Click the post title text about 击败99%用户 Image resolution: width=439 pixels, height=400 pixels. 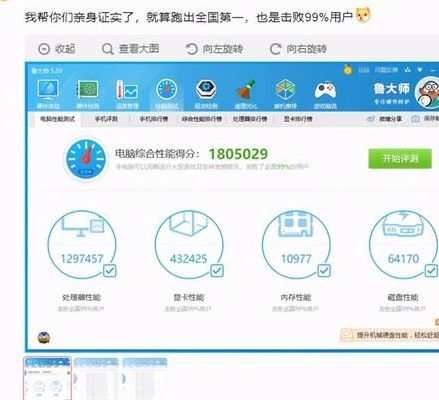(189, 17)
